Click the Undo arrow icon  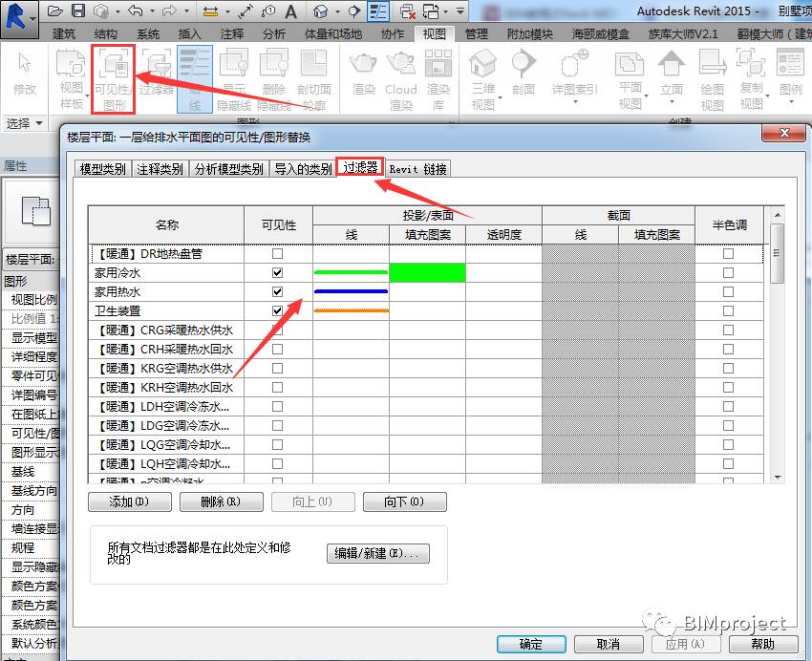click(135, 11)
